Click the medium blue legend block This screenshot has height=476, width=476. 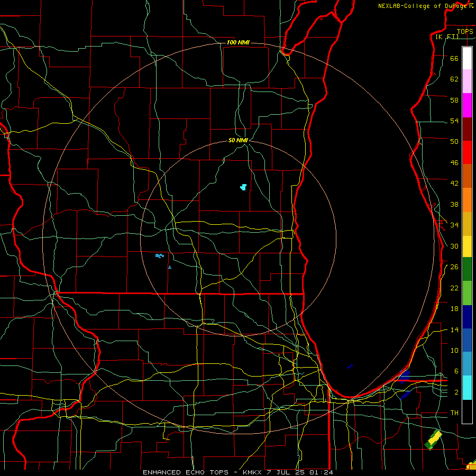(467, 340)
